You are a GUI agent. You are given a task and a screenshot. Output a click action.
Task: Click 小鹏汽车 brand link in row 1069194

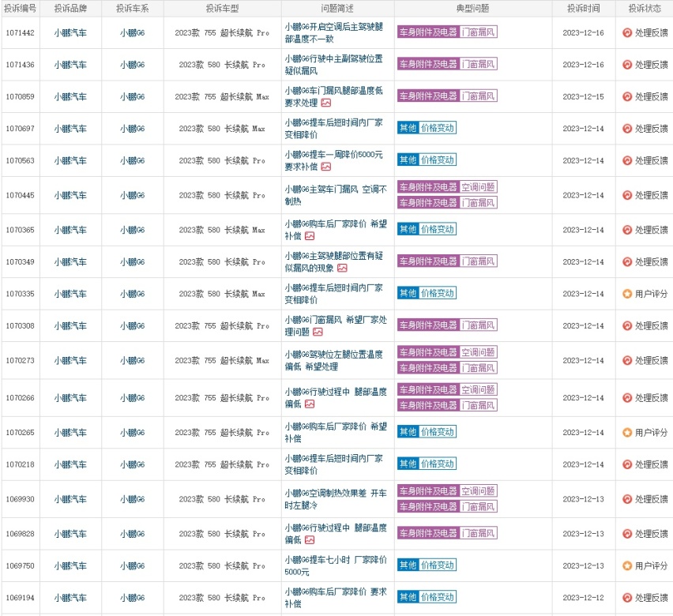tap(70, 598)
